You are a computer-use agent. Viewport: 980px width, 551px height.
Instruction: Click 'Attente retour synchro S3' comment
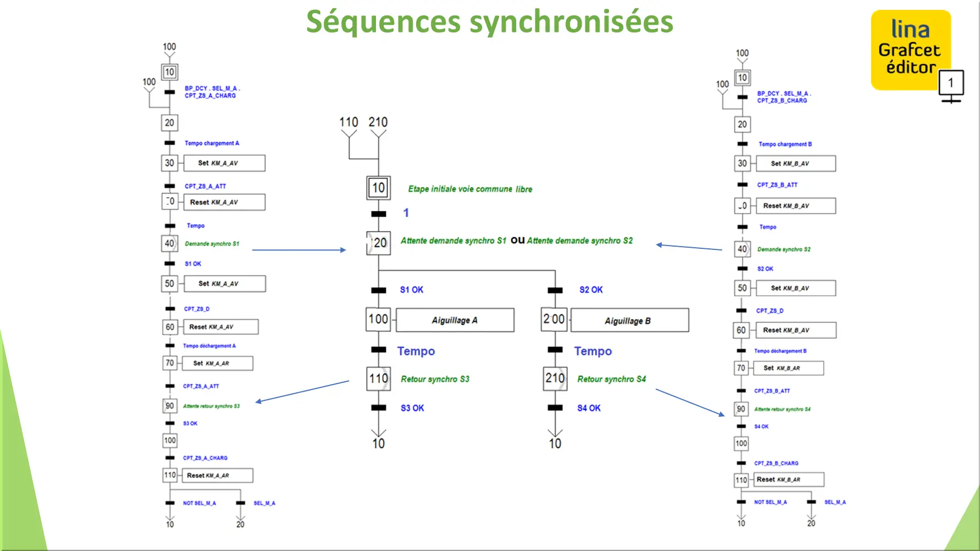[212, 407]
